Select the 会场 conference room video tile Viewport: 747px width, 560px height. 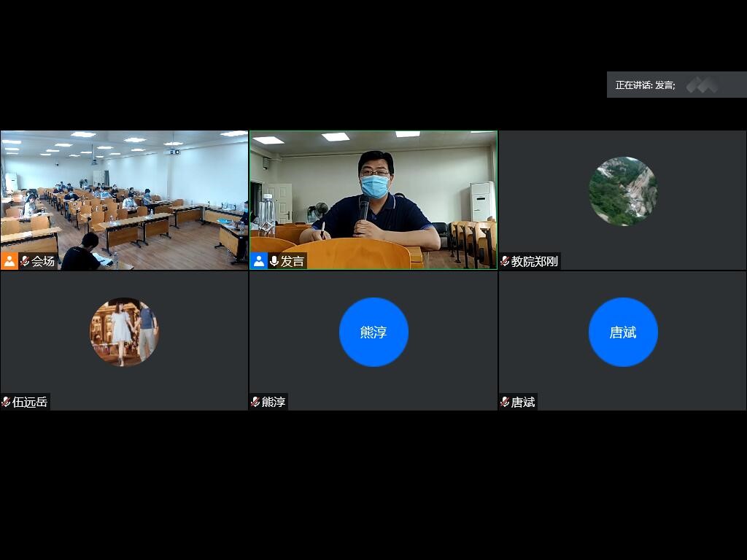(124, 197)
